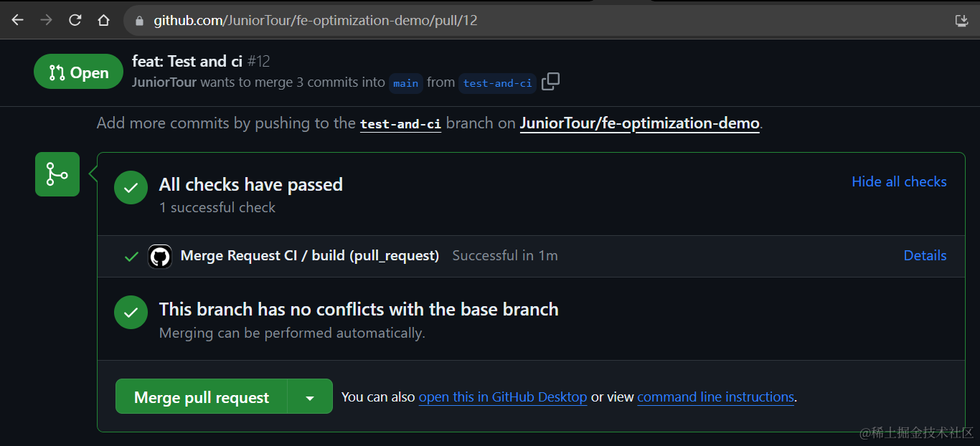Click the test-and-ci head branch label
980x446 pixels.
497,83
